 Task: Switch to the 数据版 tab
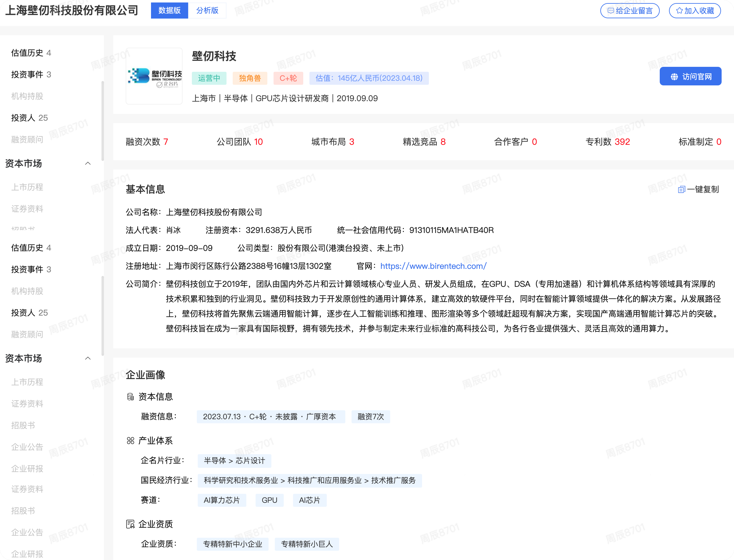[x=169, y=10]
